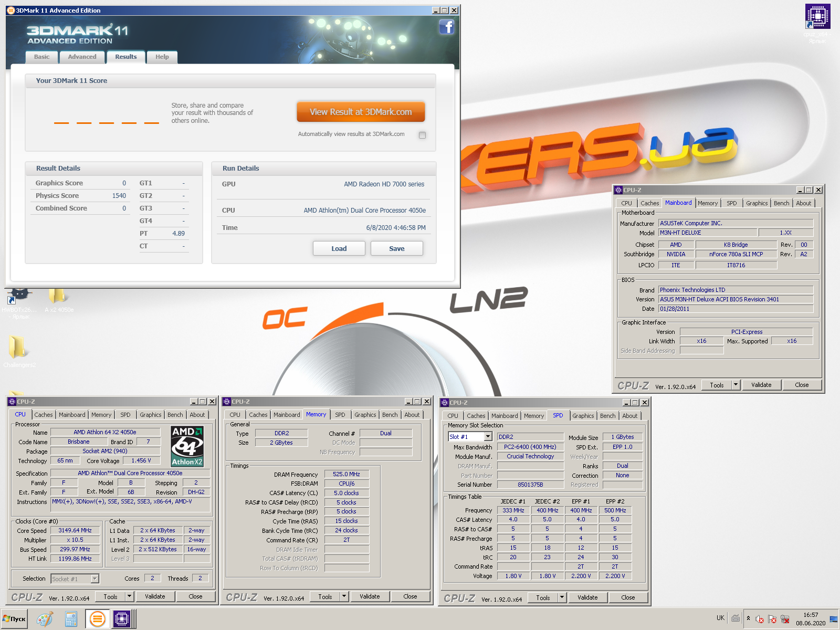This screenshot has height=630, width=840.
Task: Open the Help tab in 3DMark
Action: click(x=162, y=57)
